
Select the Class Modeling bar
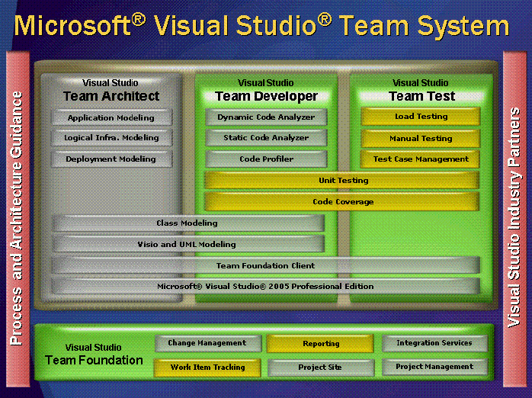188,223
